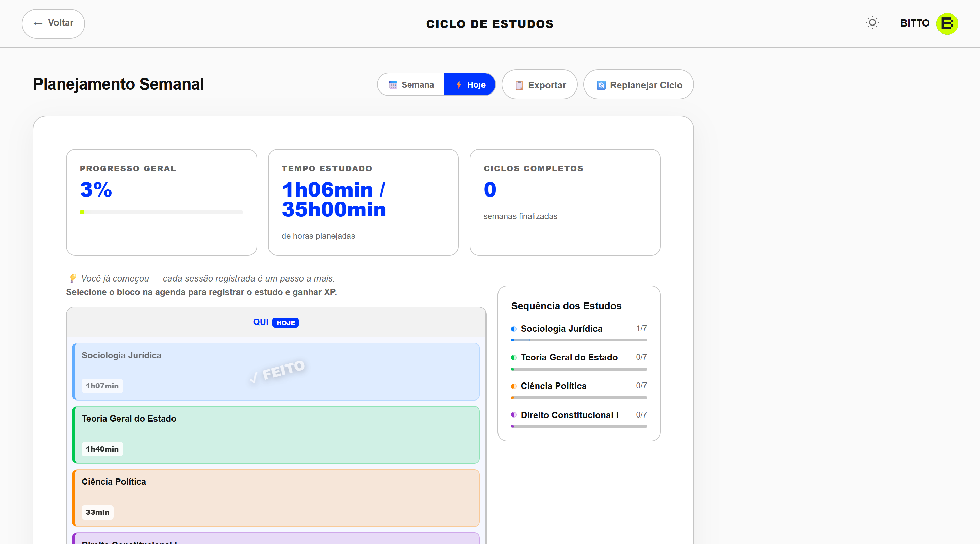Click the orange dot beside Ciência Política
Viewport: 980px width, 544px height.
[513, 386]
